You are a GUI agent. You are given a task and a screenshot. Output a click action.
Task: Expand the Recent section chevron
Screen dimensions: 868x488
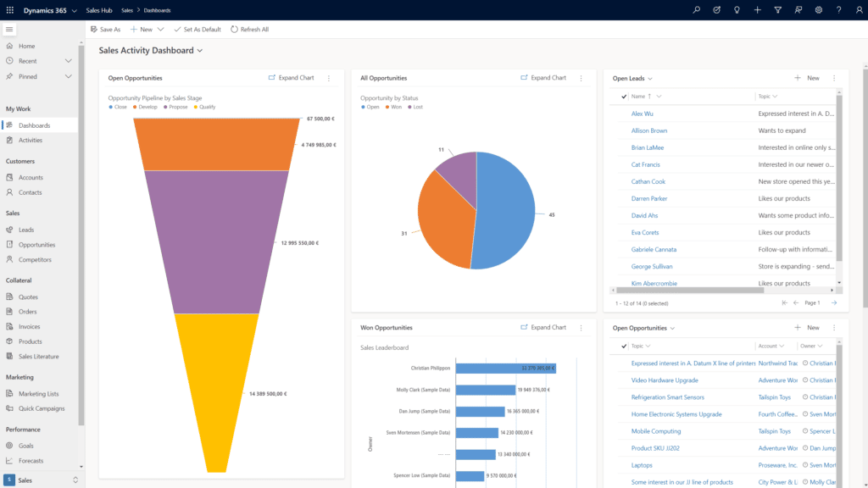pyautogui.click(x=68, y=61)
